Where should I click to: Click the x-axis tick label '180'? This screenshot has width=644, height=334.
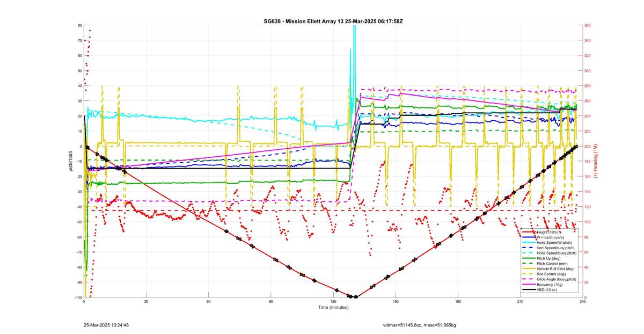(458, 302)
